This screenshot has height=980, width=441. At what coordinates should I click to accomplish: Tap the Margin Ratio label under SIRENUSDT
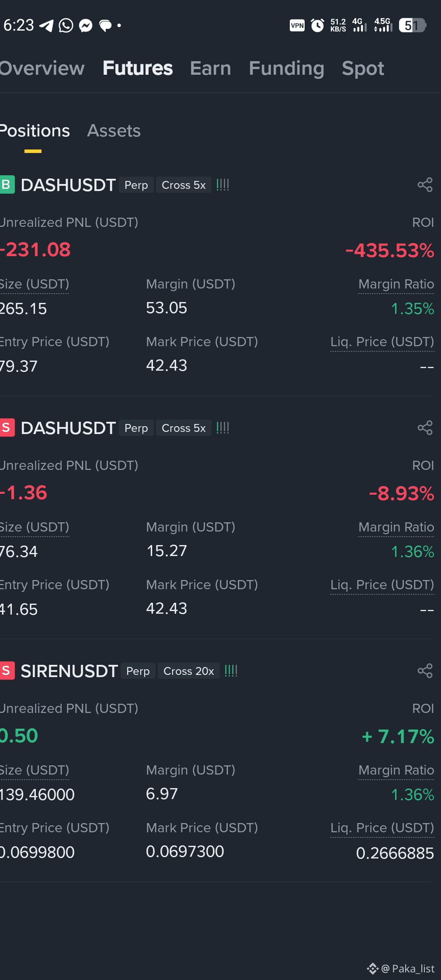tap(396, 770)
